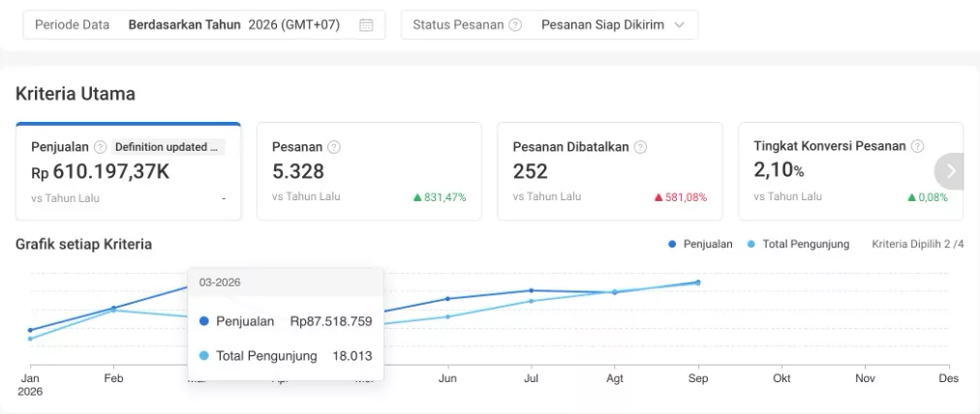
Task: Click the 831,47% growth value
Action: (x=440, y=197)
